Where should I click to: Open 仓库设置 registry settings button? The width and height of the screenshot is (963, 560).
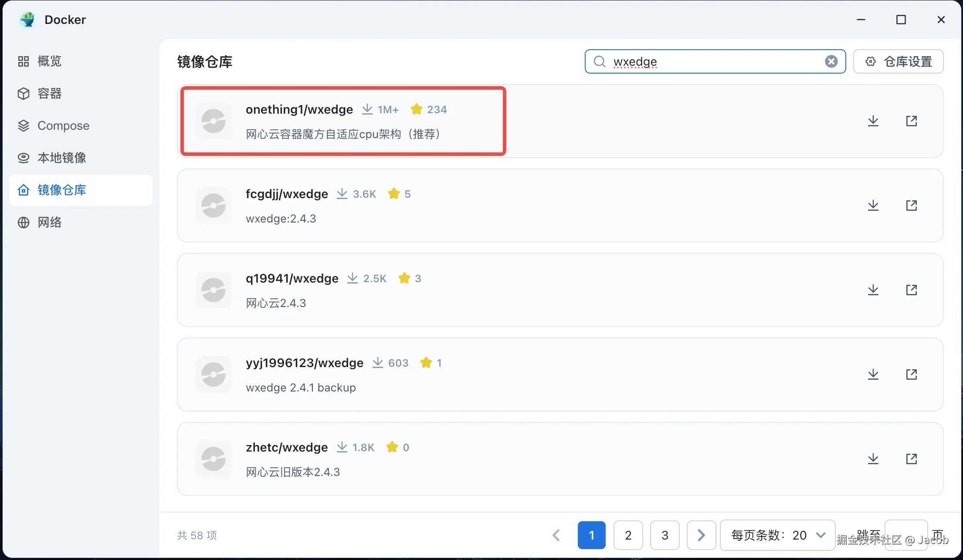click(898, 61)
